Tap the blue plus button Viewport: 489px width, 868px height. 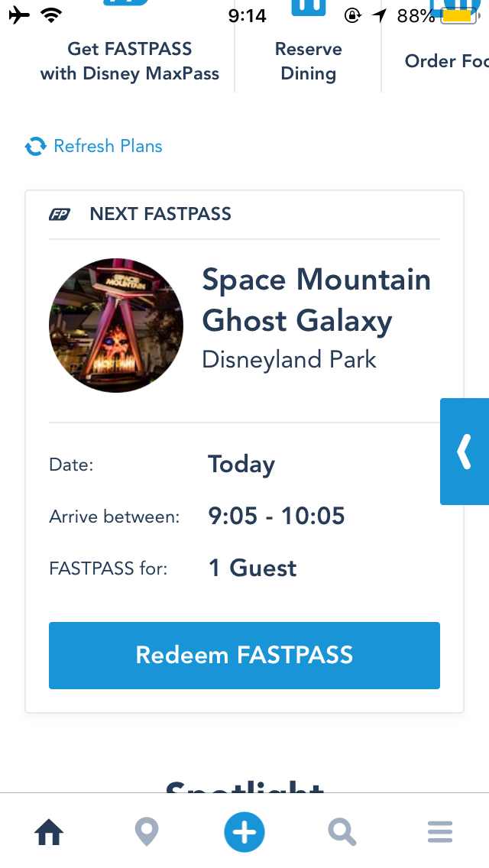point(244,832)
